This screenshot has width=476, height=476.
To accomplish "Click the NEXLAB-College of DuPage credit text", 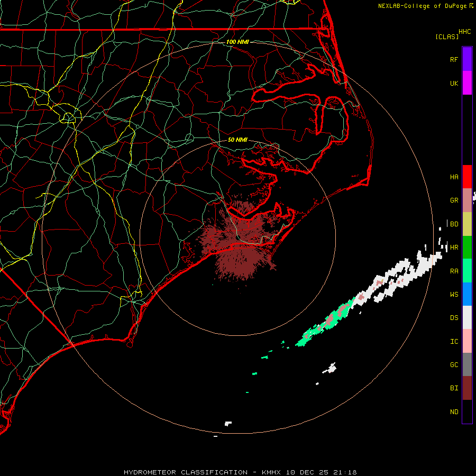I will [422, 6].
